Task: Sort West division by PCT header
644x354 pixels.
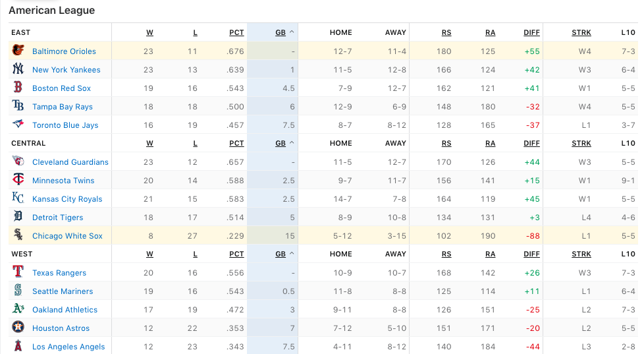Action: (236, 254)
